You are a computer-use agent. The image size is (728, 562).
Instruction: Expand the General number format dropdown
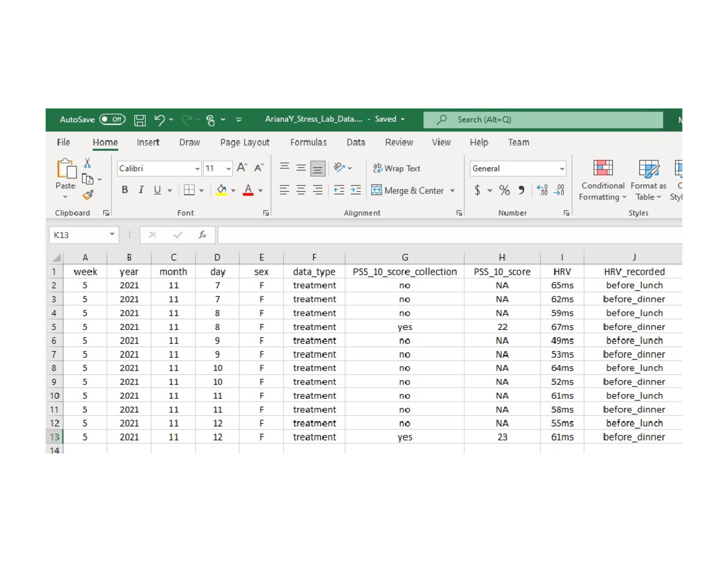[562, 169]
